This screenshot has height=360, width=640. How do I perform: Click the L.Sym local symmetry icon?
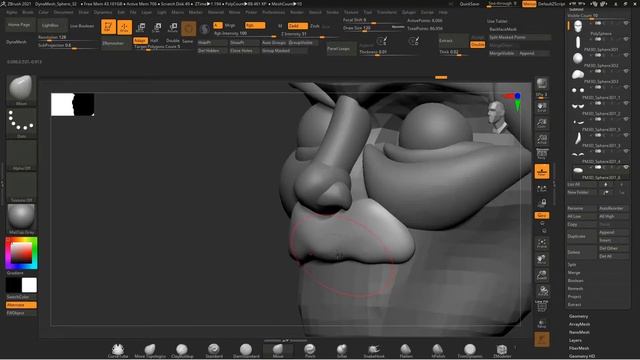click(x=542, y=189)
